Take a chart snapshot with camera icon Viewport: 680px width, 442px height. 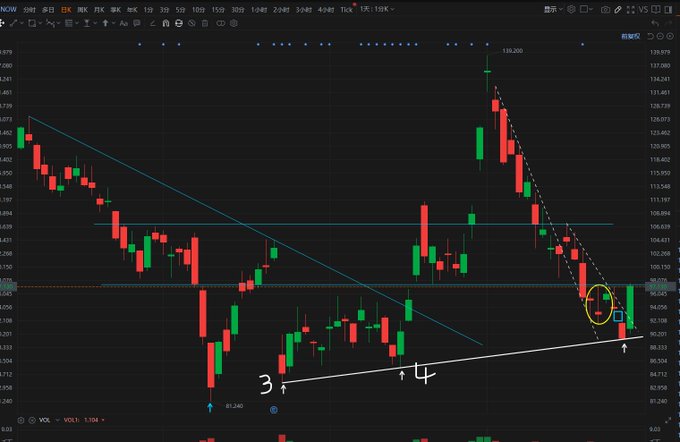605,10
